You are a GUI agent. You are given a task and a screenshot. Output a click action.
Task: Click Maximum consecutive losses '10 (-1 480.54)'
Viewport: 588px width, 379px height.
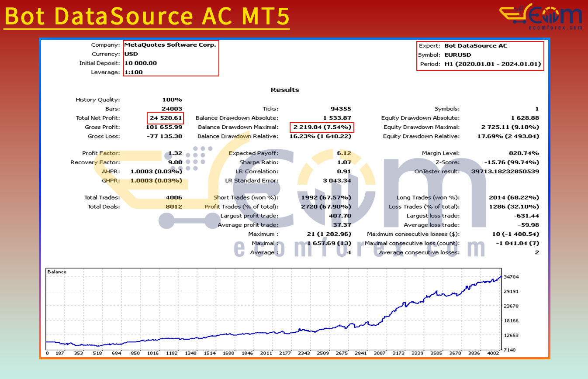point(515,234)
